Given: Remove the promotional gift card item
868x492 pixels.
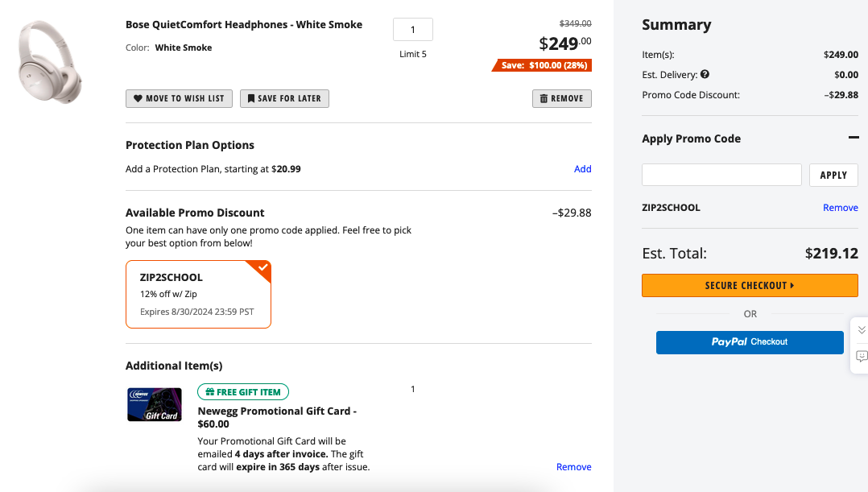Looking at the screenshot, I should coord(573,467).
